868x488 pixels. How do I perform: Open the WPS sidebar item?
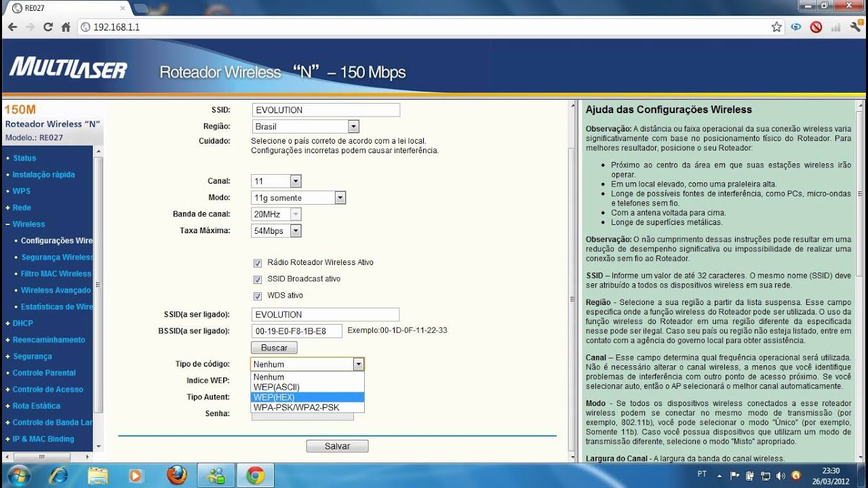coord(22,191)
